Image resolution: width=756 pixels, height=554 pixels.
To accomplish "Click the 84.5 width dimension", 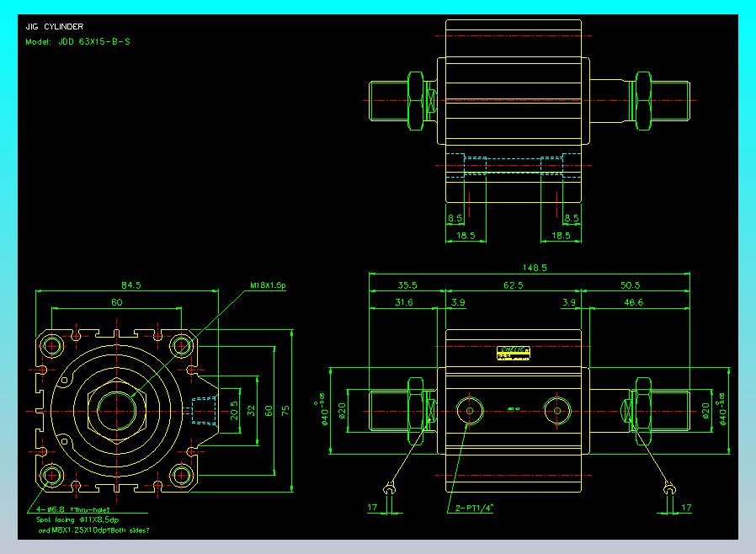I will (131, 285).
